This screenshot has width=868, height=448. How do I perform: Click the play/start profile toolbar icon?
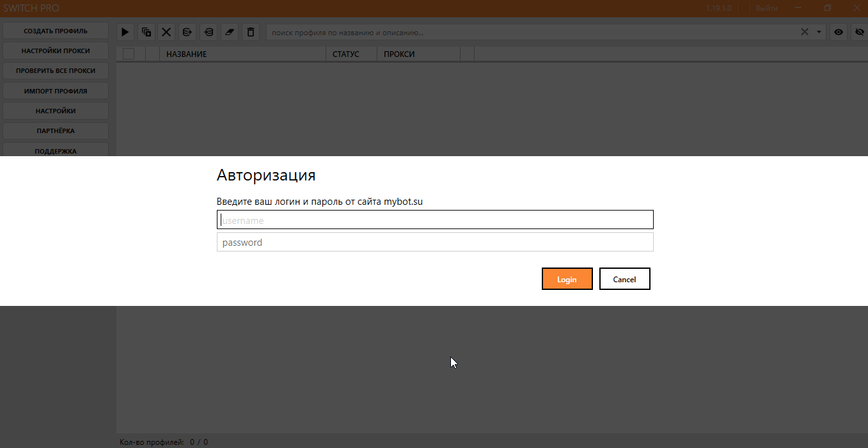[125, 32]
